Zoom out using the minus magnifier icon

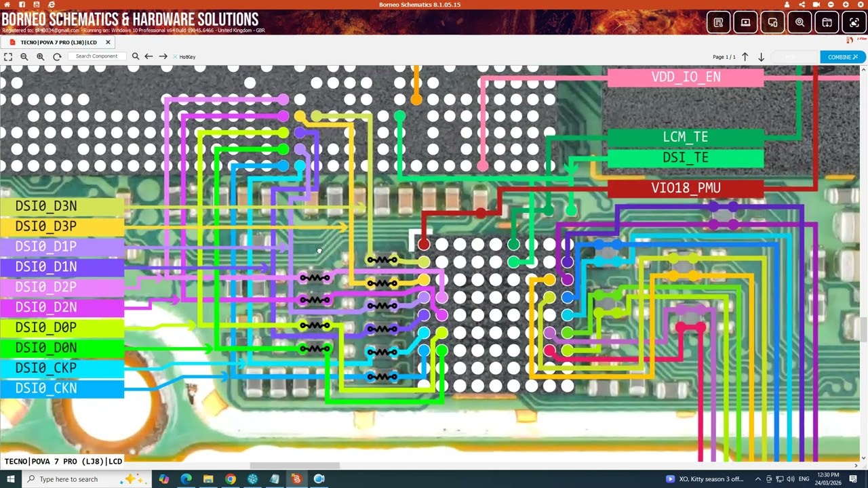pyautogui.click(x=24, y=57)
